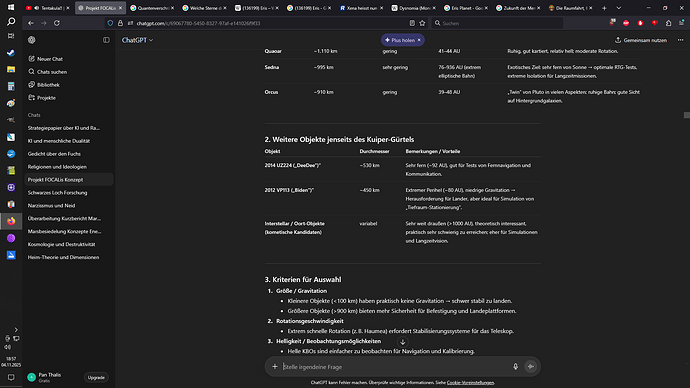Switch to the Xena heisst nun tab
The height and width of the screenshot is (388, 690).
[x=361, y=8]
